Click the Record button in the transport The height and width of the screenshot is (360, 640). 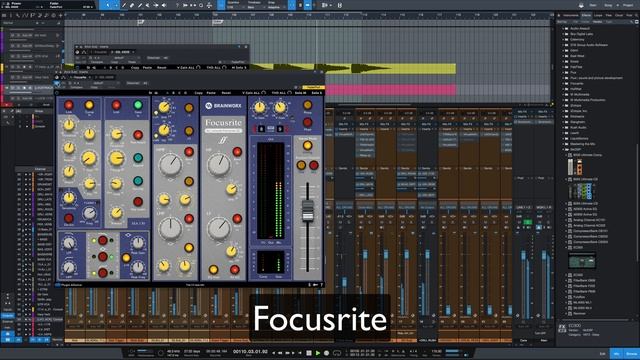[x=327, y=353]
